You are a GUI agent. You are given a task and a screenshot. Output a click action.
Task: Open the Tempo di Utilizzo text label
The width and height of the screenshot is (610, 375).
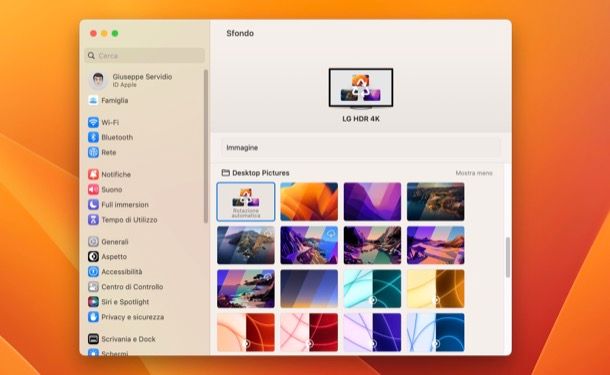point(129,220)
